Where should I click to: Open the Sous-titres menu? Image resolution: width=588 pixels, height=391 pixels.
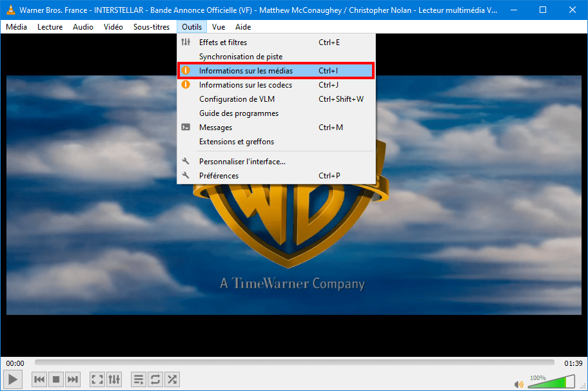[x=152, y=27]
